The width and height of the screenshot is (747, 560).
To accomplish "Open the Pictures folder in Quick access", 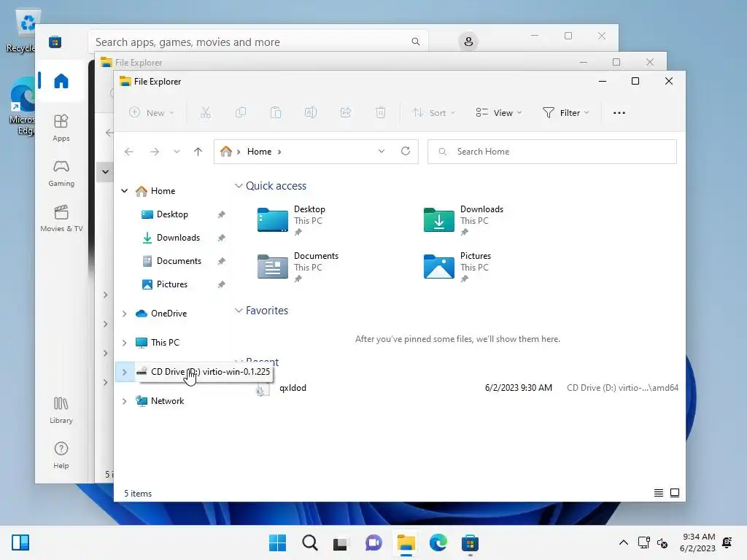I will [x=457, y=267].
